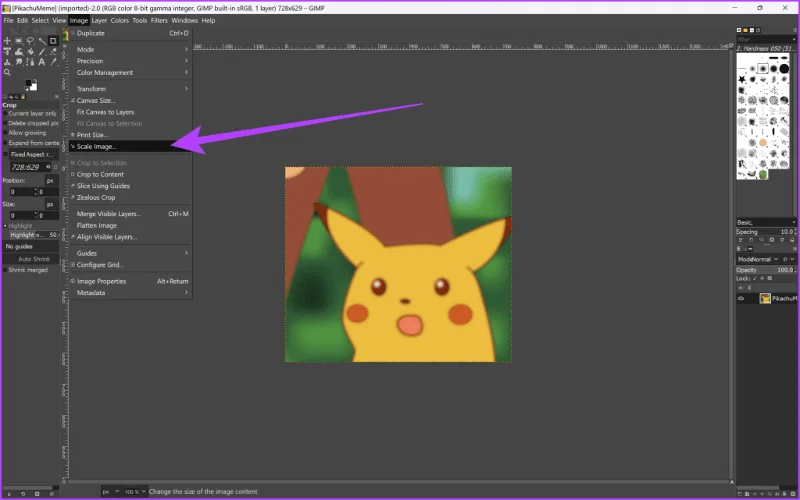Viewport: 800px width, 500px height.
Task: Open the Brushes tab icon in the right dock
Action: point(739,30)
